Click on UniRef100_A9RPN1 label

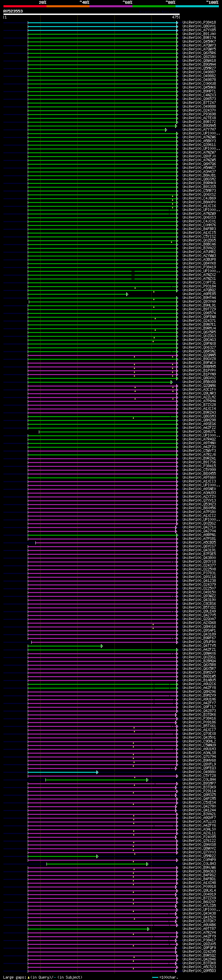click(199, 535)
